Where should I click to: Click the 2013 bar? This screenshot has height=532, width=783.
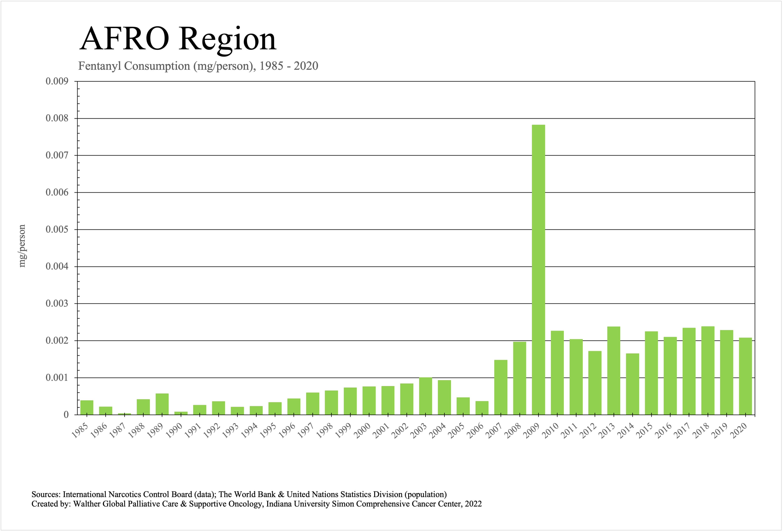613,370
